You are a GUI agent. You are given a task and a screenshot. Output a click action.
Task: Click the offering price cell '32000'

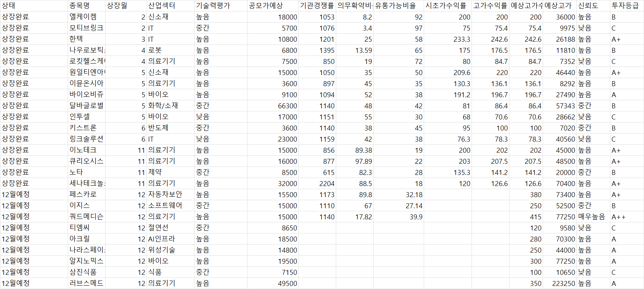pos(273,183)
